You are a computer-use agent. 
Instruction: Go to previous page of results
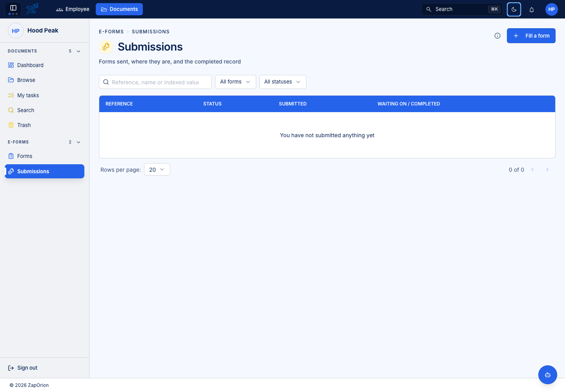(x=532, y=169)
